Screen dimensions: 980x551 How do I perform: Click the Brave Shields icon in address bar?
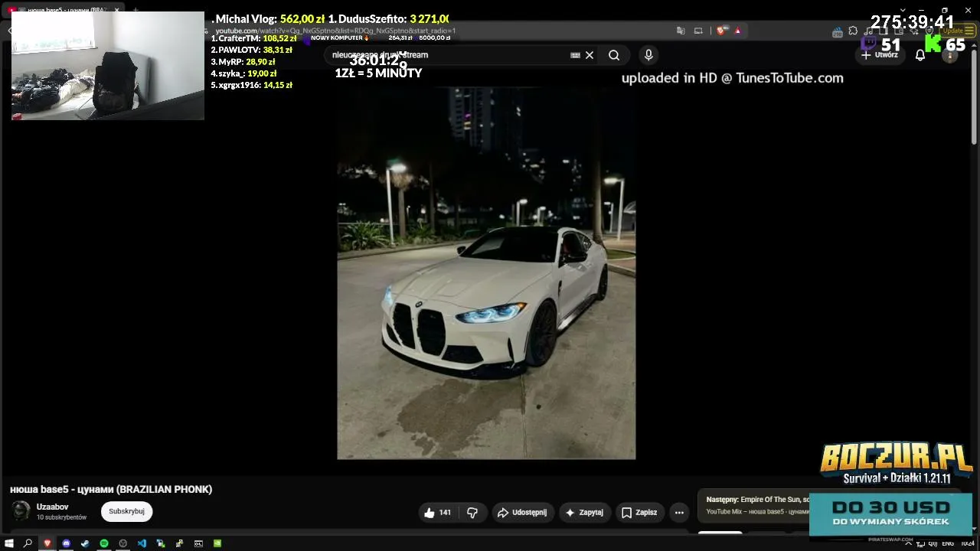click(722, 31)
